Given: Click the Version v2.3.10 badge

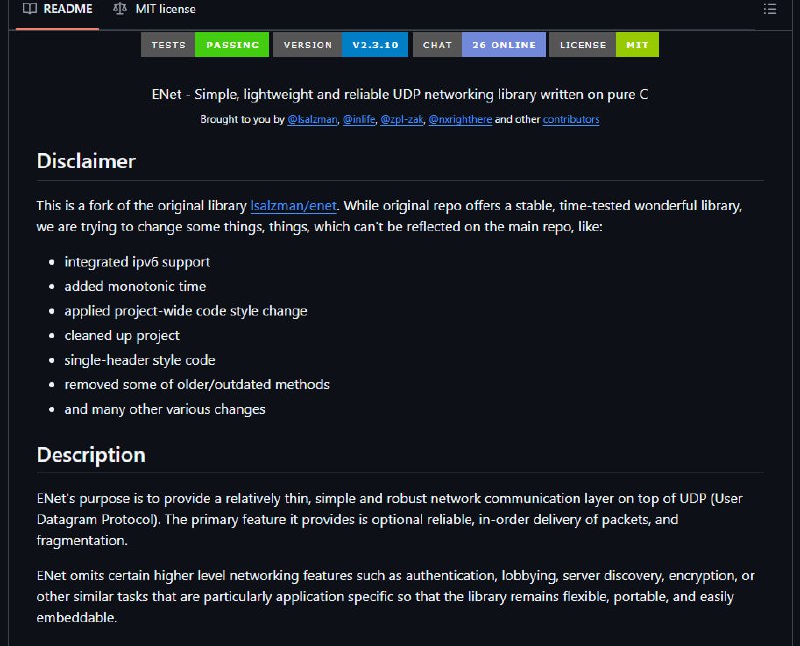Looking at the screenshot, I should point(340,45).
